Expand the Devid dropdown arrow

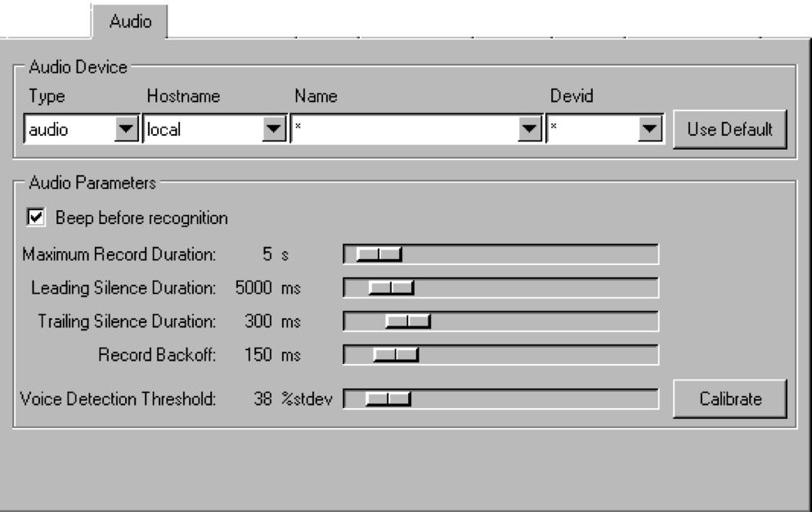650,128
